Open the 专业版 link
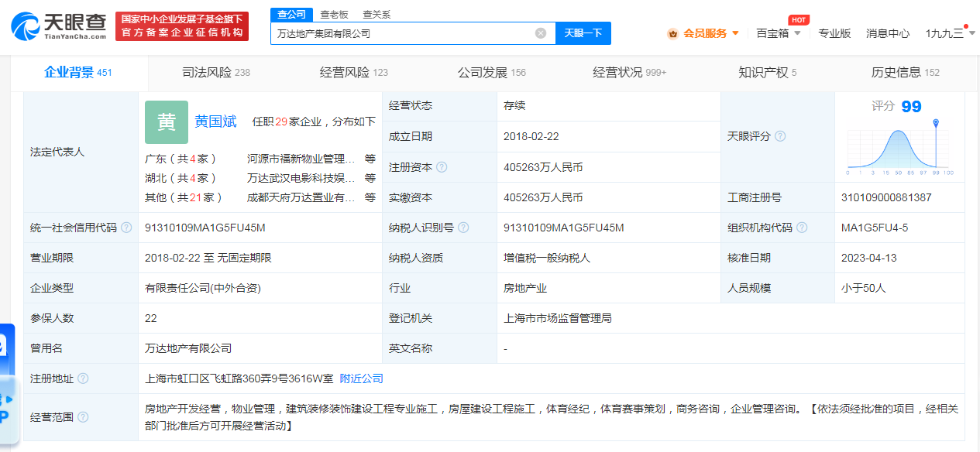Viewport: 980px width, 452px height. (x=834, y=33)
